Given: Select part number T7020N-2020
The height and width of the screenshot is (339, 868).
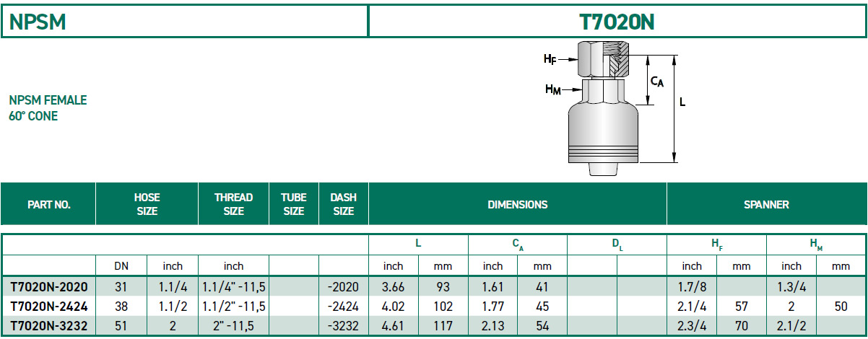Looking at the screenshot, I should click(x=48, y=286).
